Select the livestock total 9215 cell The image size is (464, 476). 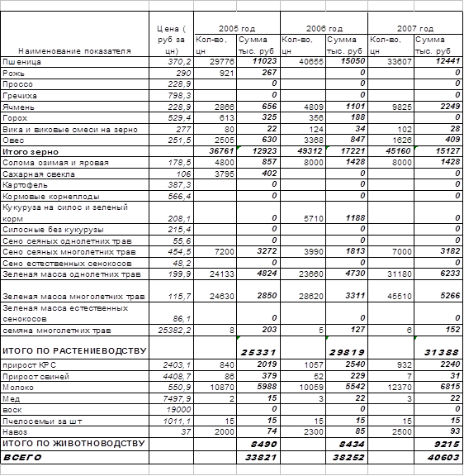click(438, 444)
